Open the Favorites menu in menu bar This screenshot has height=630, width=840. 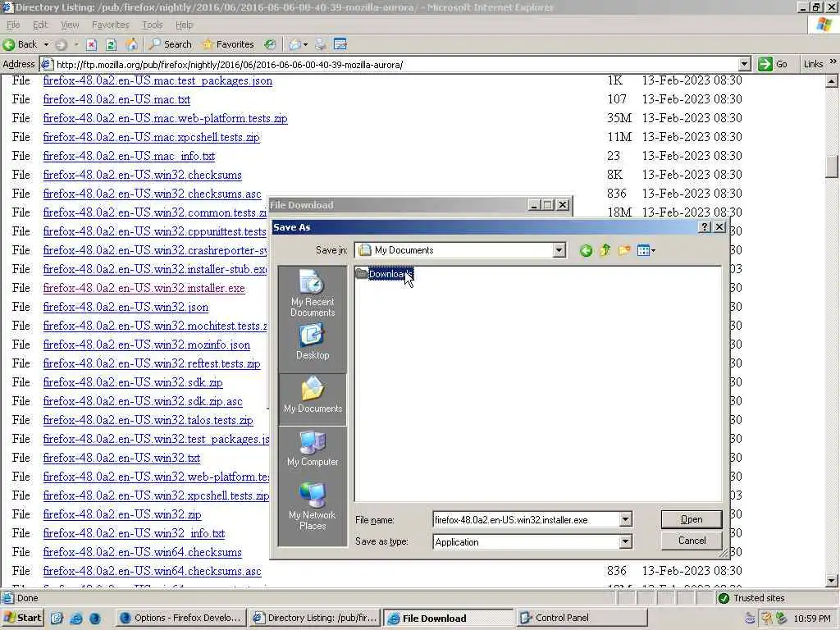point(111,25)
